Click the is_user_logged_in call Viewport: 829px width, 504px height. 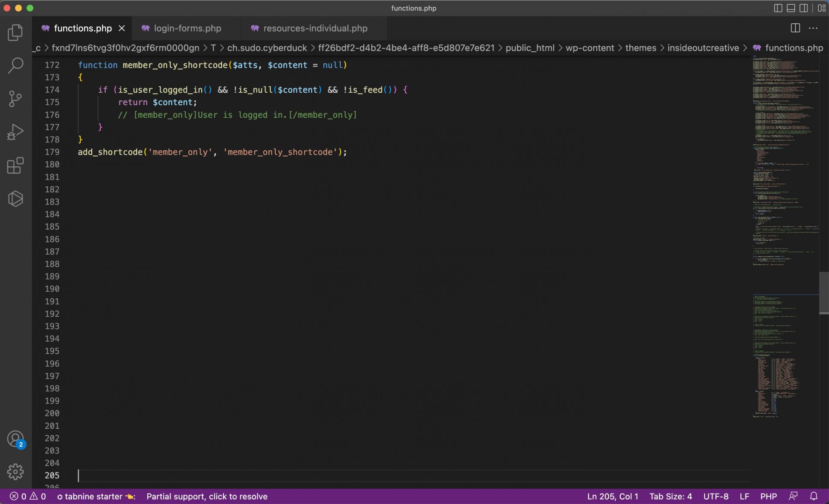[165, 90]
